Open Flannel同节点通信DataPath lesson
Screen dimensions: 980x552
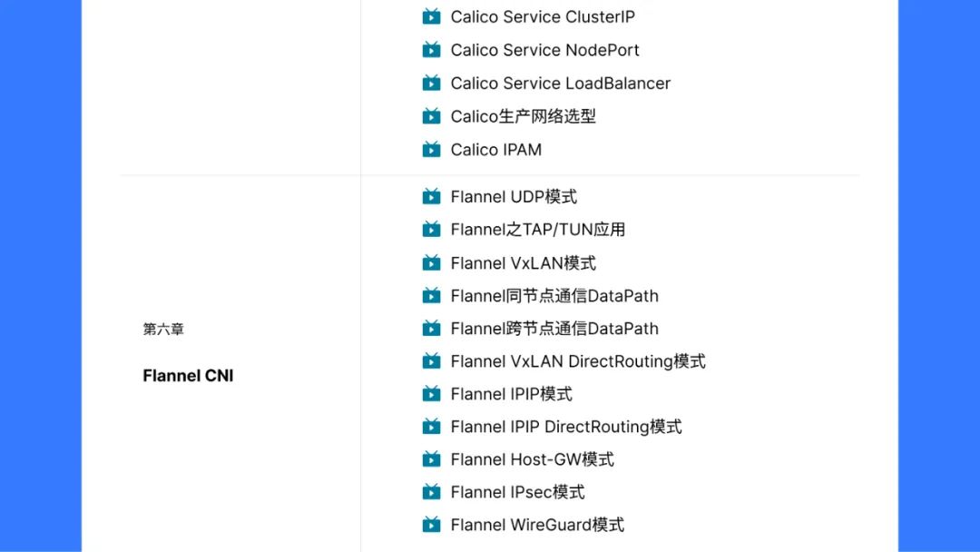point(554,296)
